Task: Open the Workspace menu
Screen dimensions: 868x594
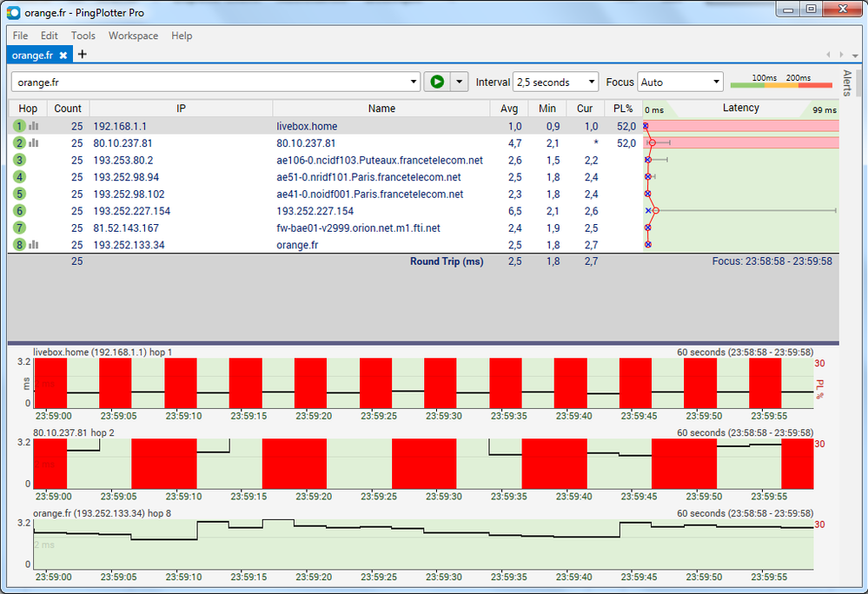Action: point(133,36)
